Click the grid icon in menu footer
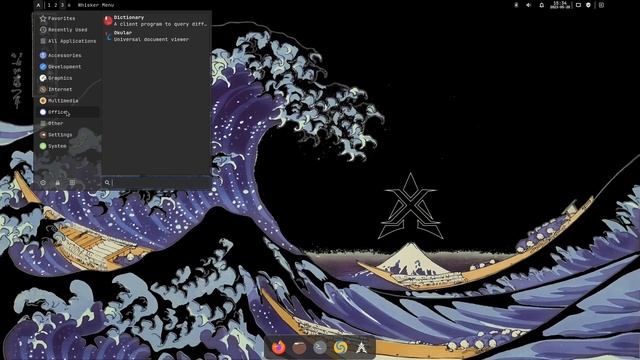Screen dimensions: 640x360 click(72, 183)
